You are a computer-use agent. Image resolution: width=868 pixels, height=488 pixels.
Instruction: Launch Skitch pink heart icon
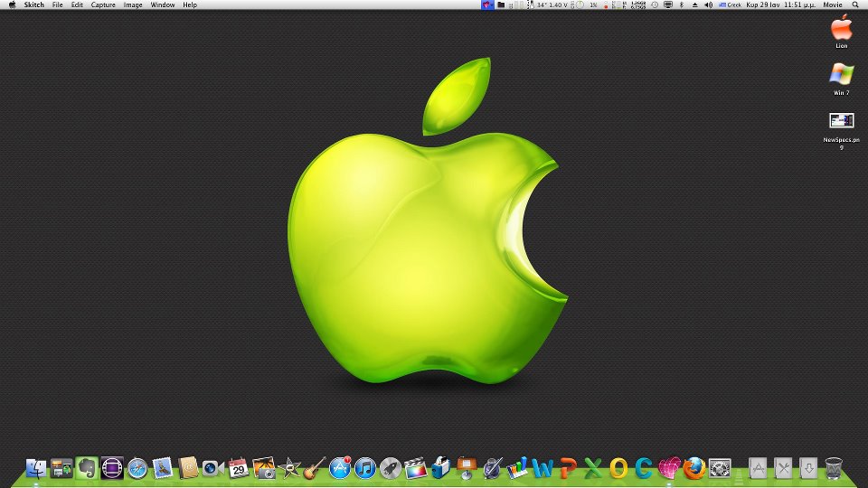click(x=669, y=469)
